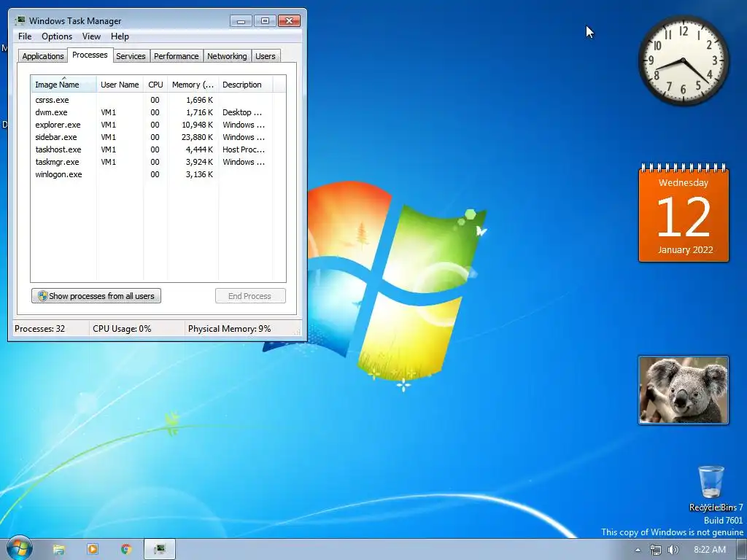Click the koala slideshow gadget picture
The width and height of the screenshot is (747, 560).
683,390
